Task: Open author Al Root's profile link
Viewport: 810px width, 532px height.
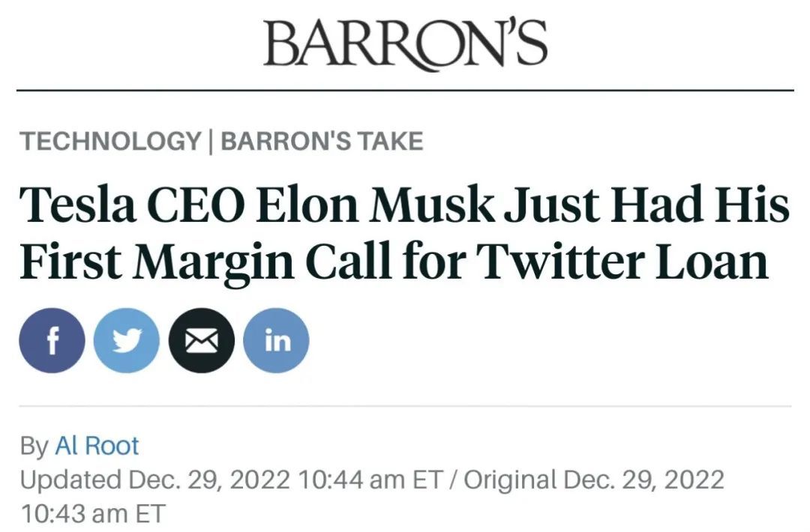Action: click(x=97, y=446)
